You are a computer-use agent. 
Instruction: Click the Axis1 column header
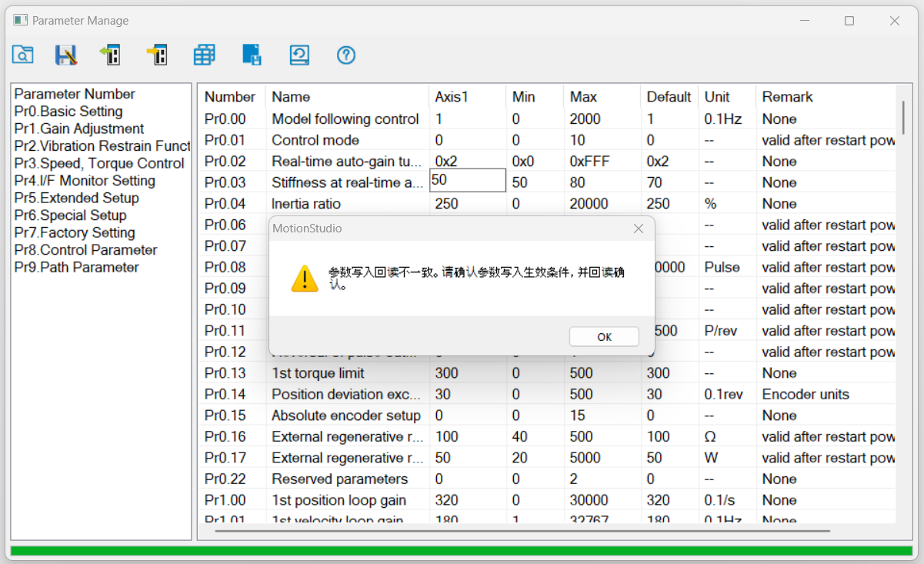coord(452,97)
